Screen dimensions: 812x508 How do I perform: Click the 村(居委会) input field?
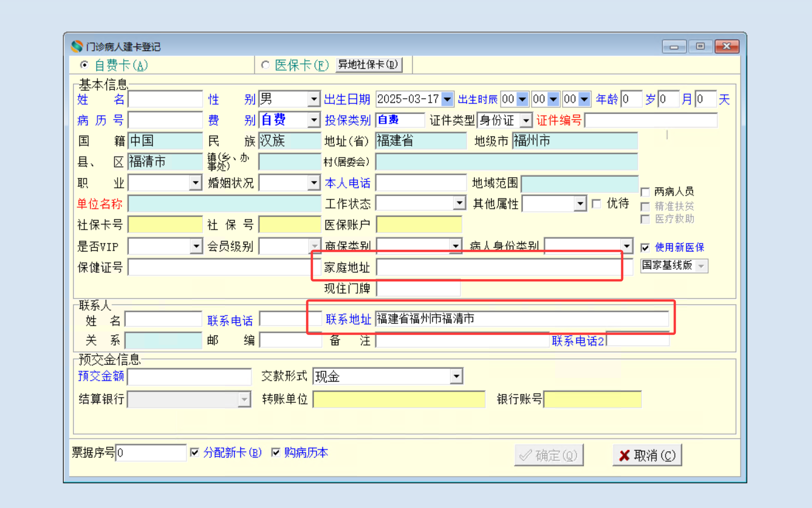(507, 162)
